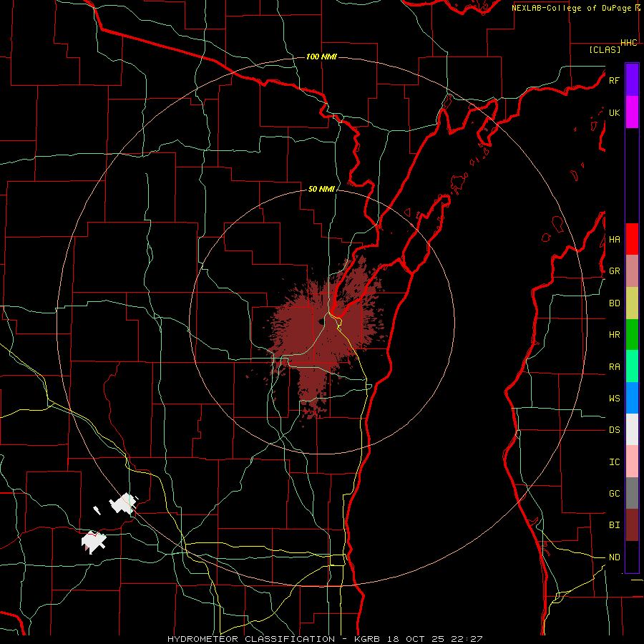Screen dimensions: 644x644
Task: Click the purple RF legend color swatch
Action: (632, 80)
